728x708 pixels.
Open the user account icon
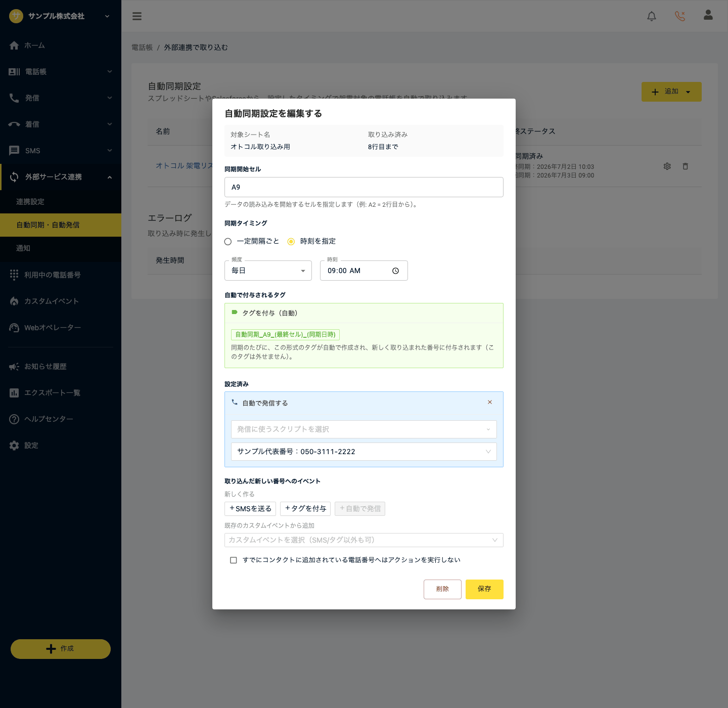[x=708, y=15]
